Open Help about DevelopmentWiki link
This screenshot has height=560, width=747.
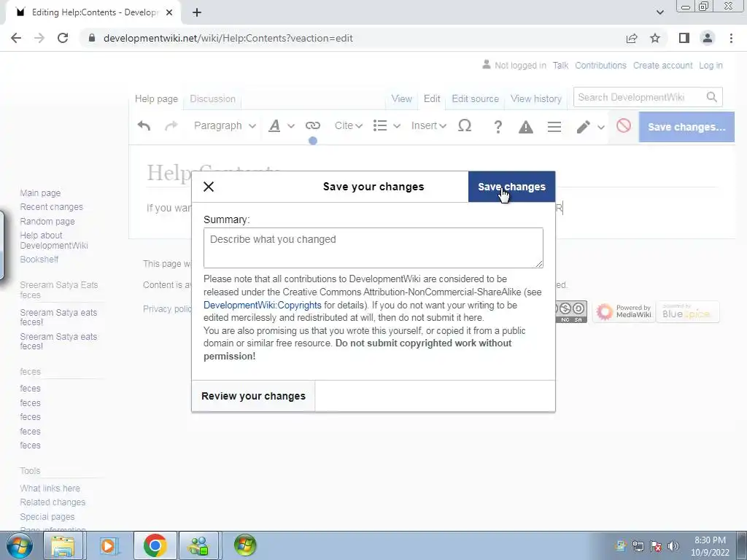(54, 241)
